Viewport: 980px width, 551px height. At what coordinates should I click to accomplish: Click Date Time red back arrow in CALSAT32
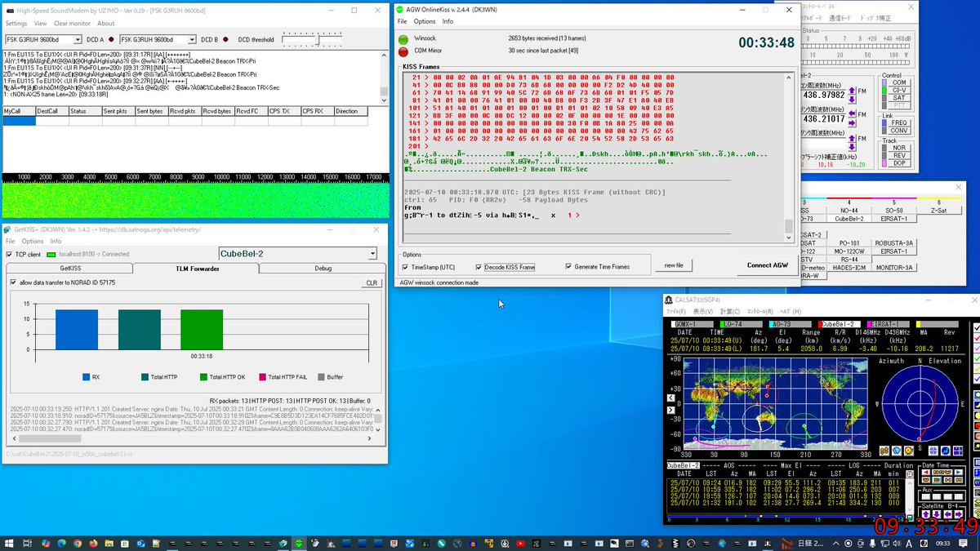click(x=926, y=473)
